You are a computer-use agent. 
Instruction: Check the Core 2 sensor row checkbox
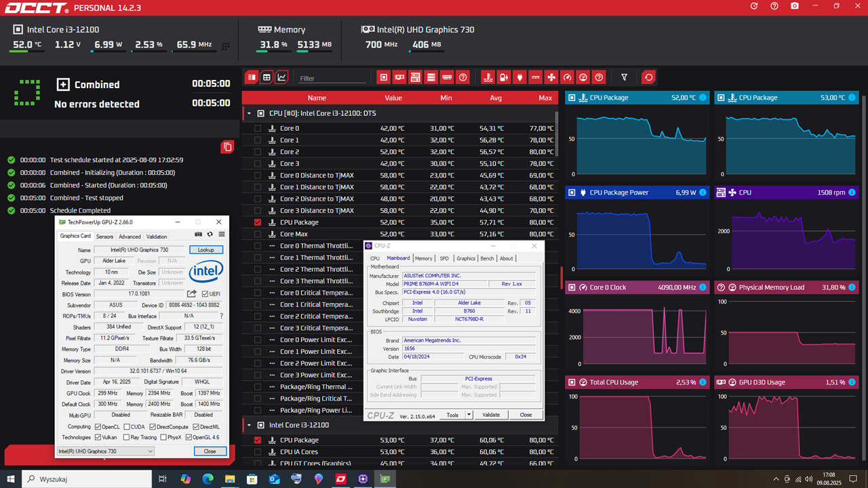point(257,152)
